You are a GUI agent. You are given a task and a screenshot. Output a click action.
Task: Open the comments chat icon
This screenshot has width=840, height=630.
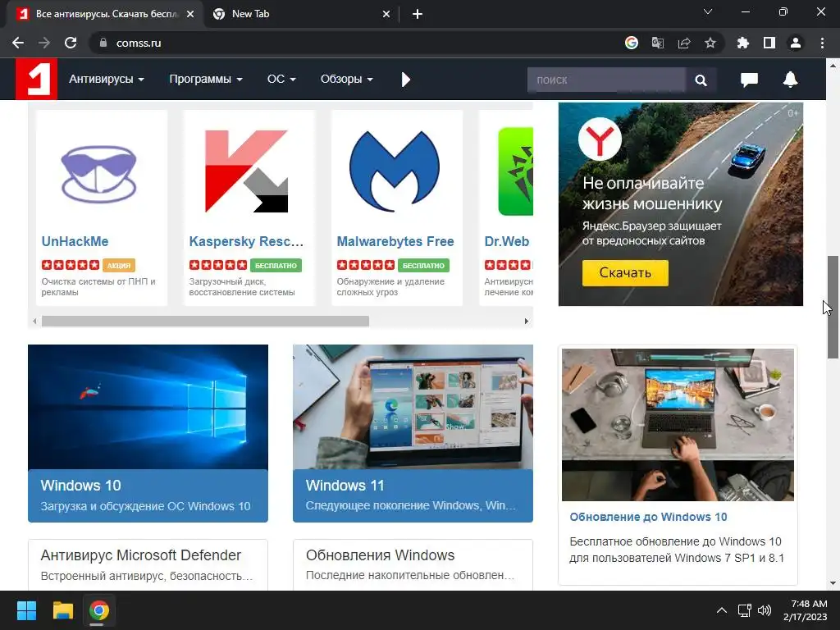pos(749,80)
